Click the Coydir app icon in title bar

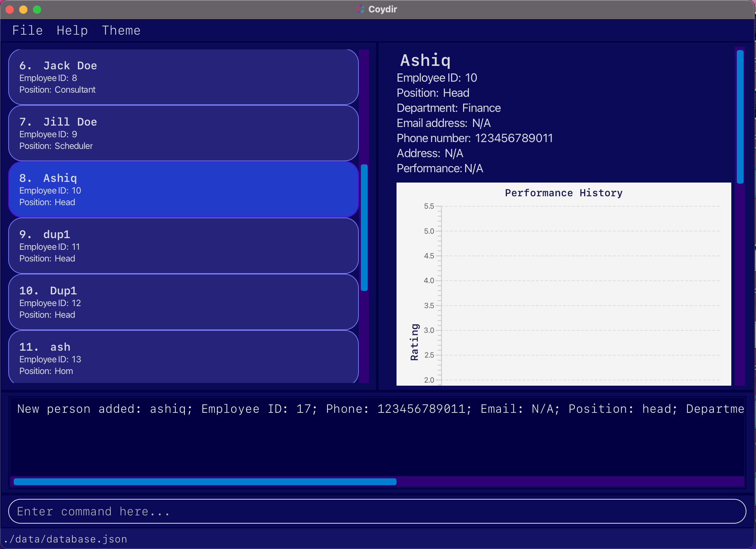(360, 9)
